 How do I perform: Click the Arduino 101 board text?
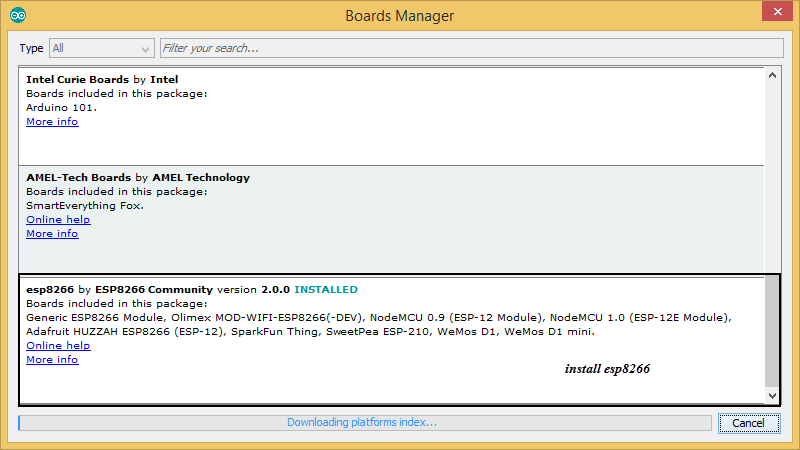(x=61, y=108)
